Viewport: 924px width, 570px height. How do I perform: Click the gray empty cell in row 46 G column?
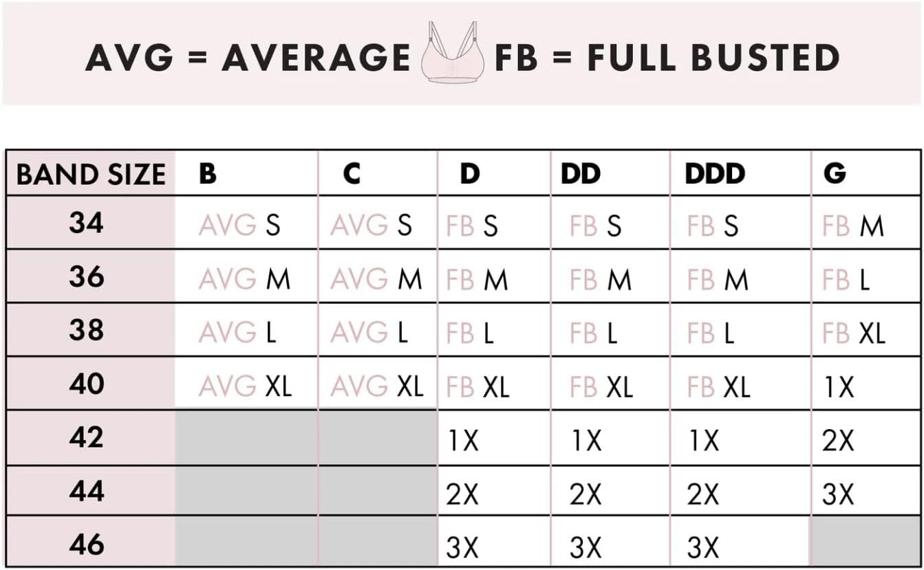coord(866,542)
